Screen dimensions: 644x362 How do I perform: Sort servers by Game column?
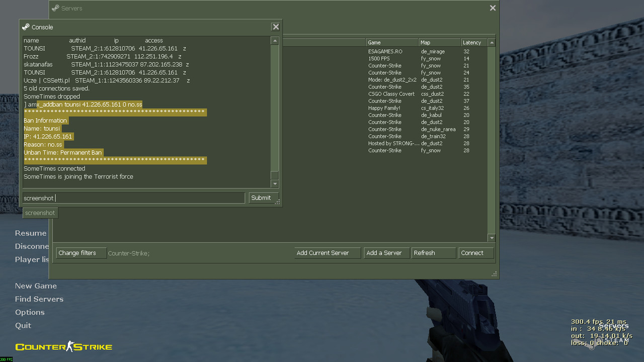392,43
